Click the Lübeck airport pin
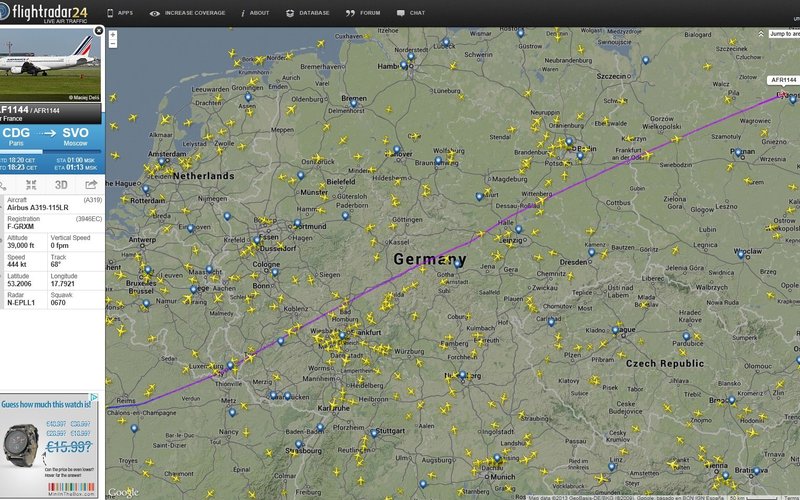Screen dimensions: 800x500 (446, 42)
